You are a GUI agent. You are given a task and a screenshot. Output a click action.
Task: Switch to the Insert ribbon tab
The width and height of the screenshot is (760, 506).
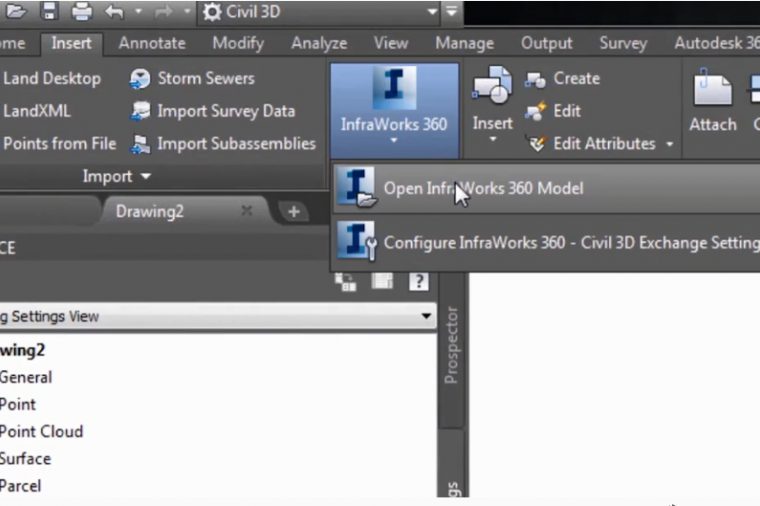coord(71,43)
